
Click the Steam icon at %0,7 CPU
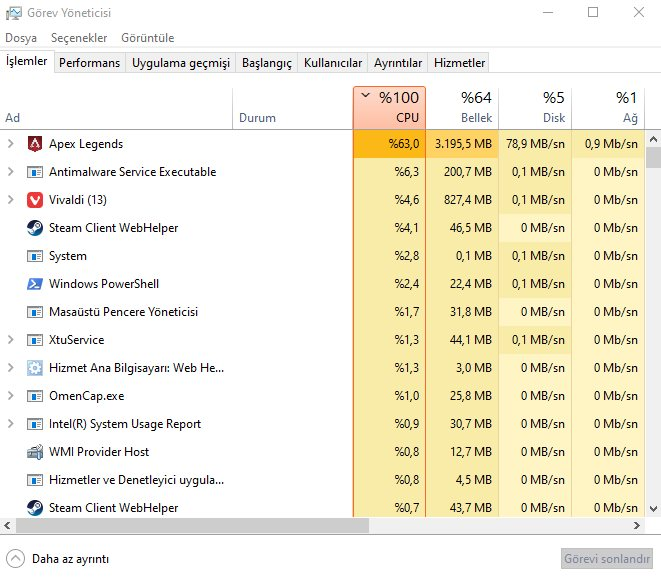tap(35, 508)
